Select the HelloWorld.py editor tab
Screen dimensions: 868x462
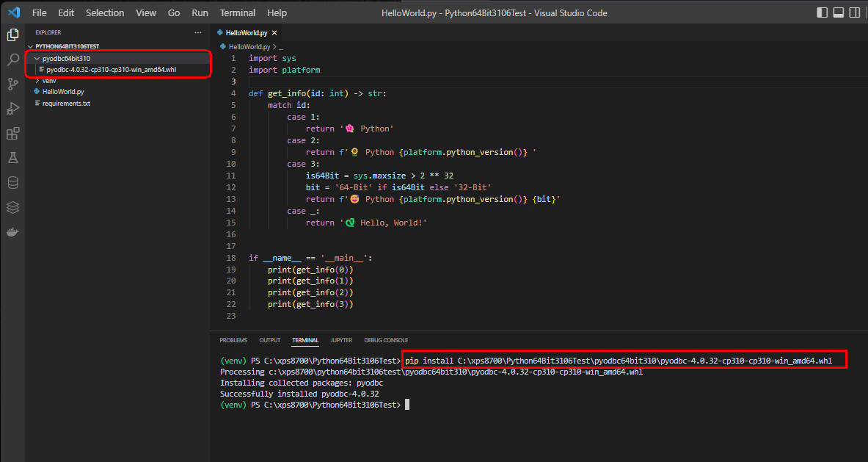pos(247,33)
